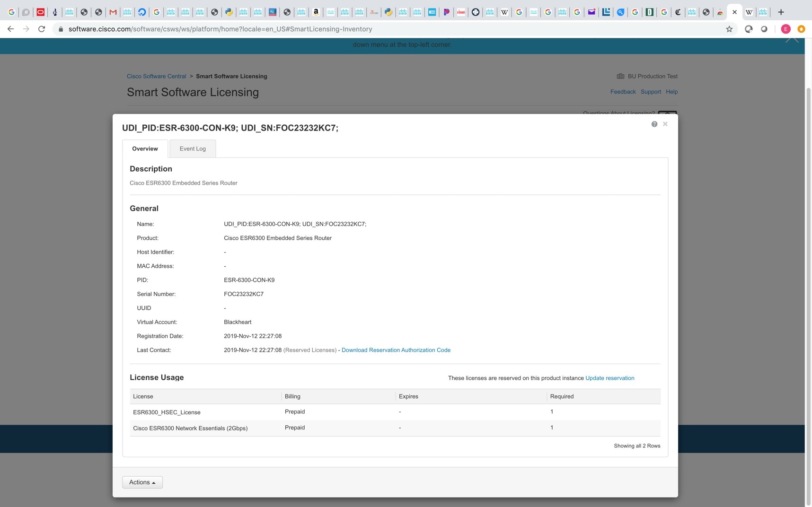
Task: Click the Update reservation link
Action: 610,378
